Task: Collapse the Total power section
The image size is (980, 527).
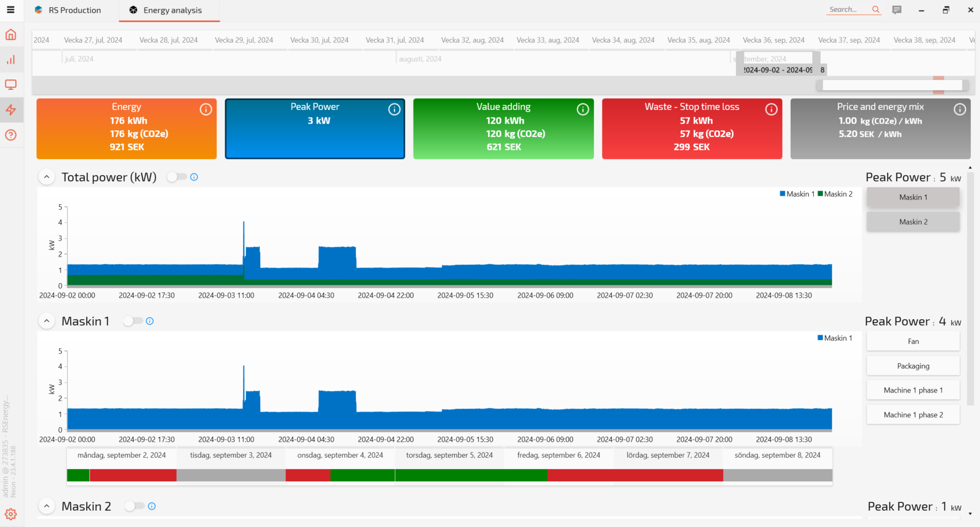Action: point(47,177)
